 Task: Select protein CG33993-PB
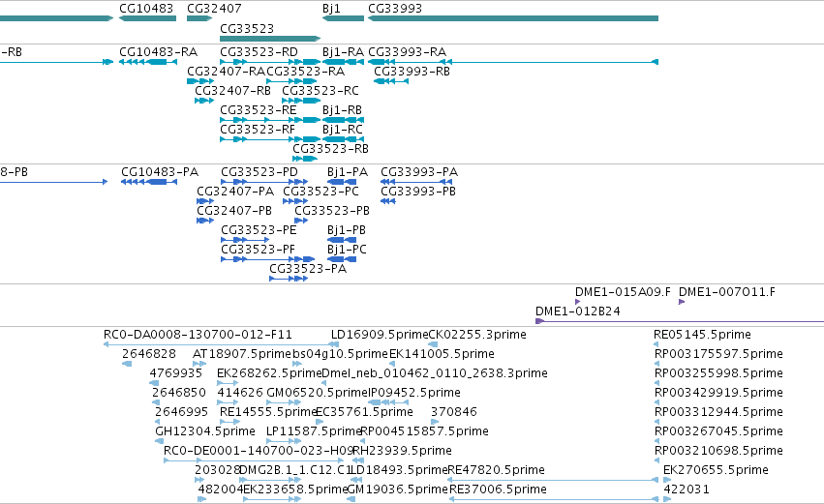pos(388,201)
